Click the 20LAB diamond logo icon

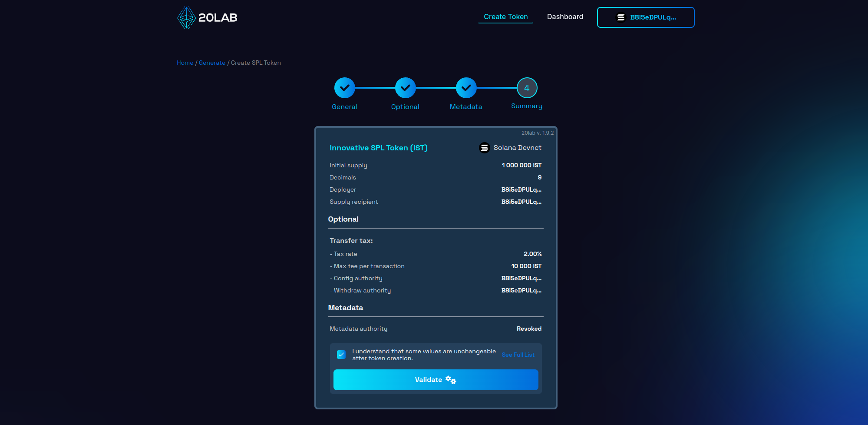coord(187,17)
